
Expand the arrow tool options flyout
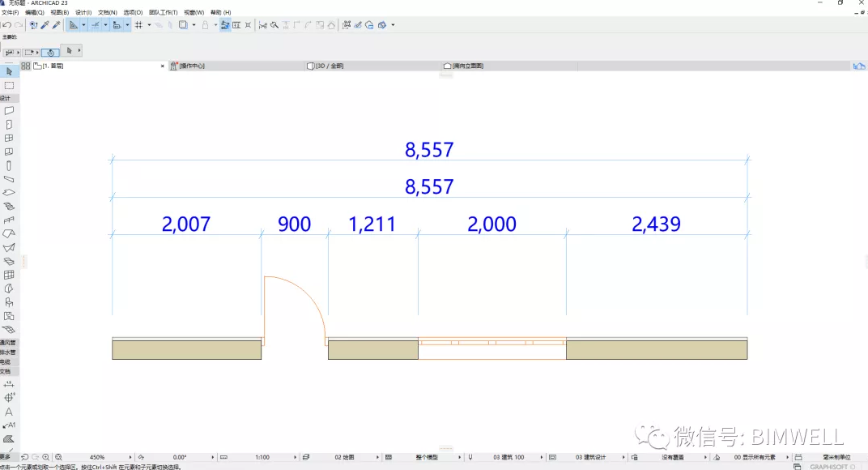click(79, 50)
